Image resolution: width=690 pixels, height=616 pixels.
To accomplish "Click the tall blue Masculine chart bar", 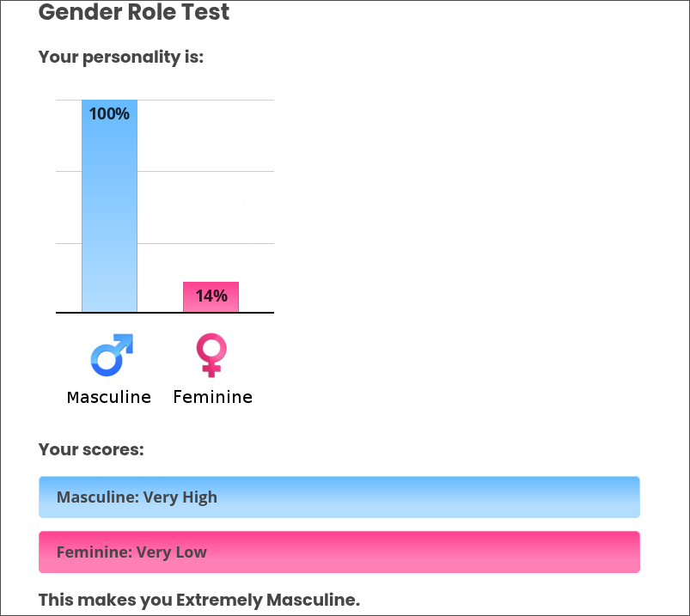I will (x=109, y=215).
